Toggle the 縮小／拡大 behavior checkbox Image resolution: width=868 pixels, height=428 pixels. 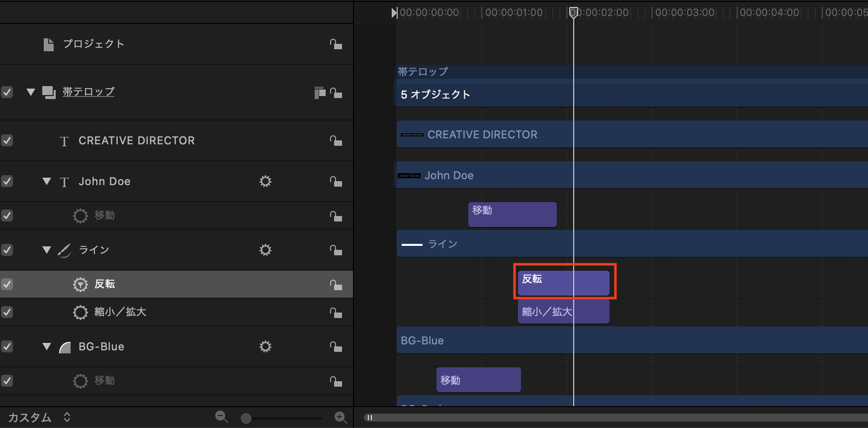coord(7,312)
